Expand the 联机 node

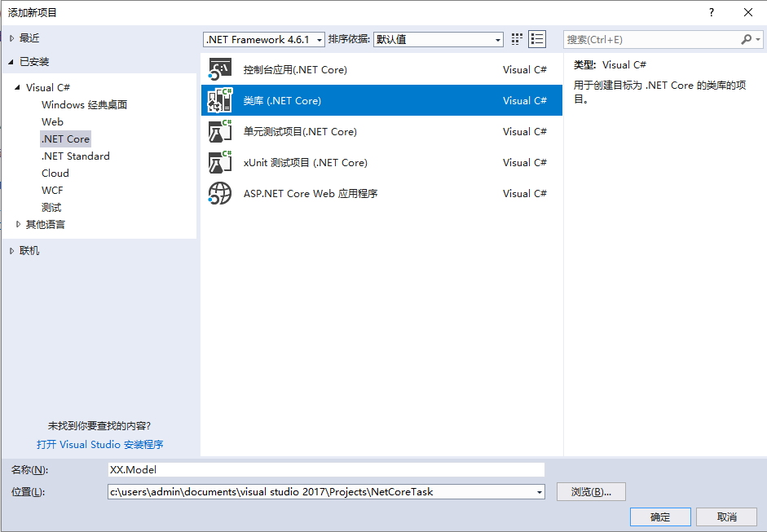(x=11, y=250)
